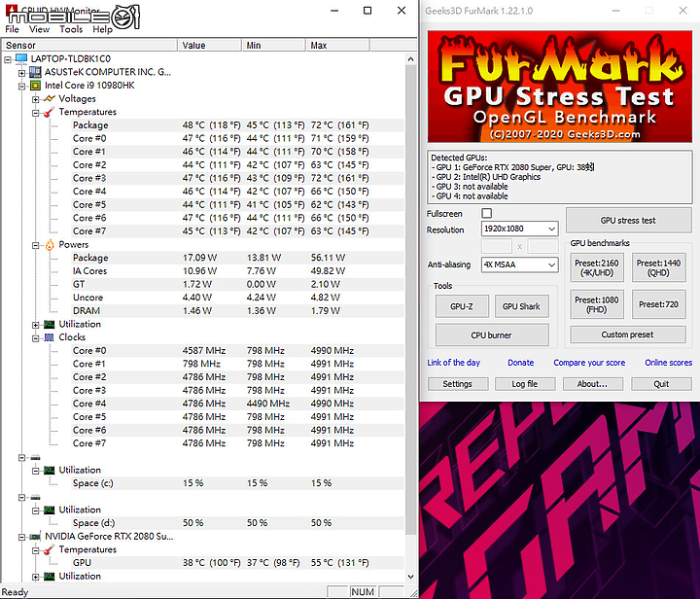Run the Preset:1080 (FHD) benchmark
700x599 pixels.
click(596, 304)
